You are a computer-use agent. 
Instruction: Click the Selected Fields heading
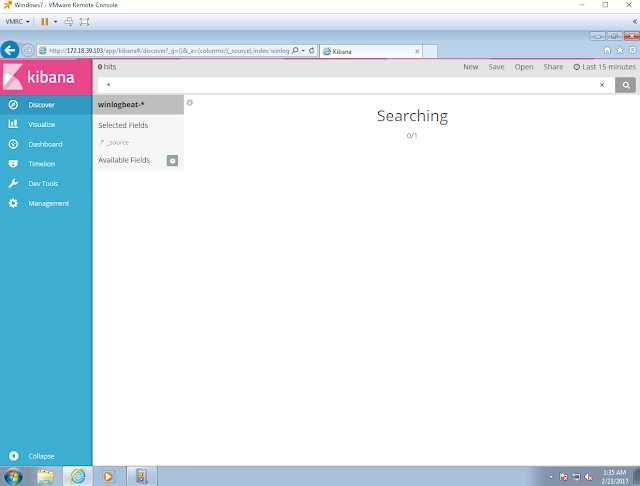coord(123,125)
